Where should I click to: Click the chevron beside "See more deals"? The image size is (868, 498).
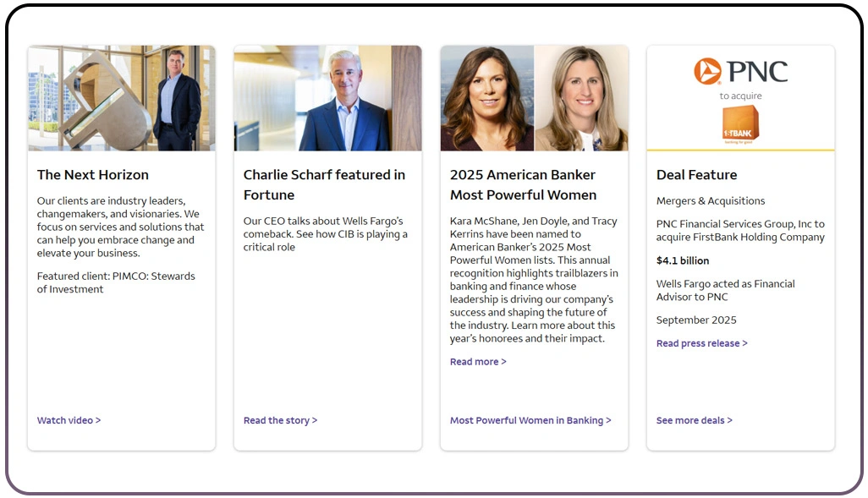click(730, 420)
